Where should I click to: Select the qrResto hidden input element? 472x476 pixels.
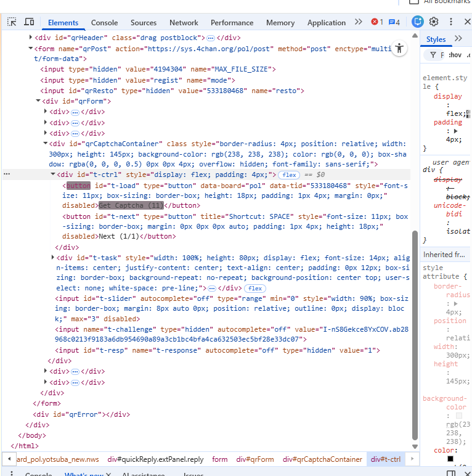(173, 91)
